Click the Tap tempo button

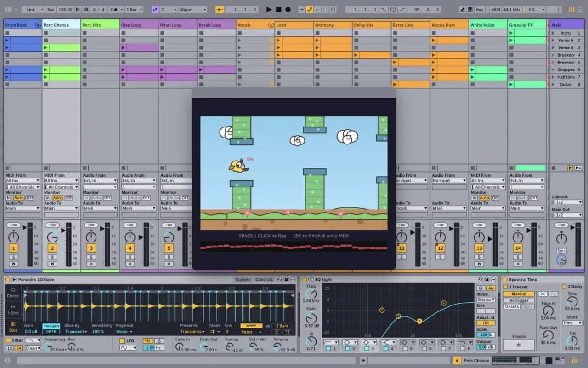pos(51,9)
